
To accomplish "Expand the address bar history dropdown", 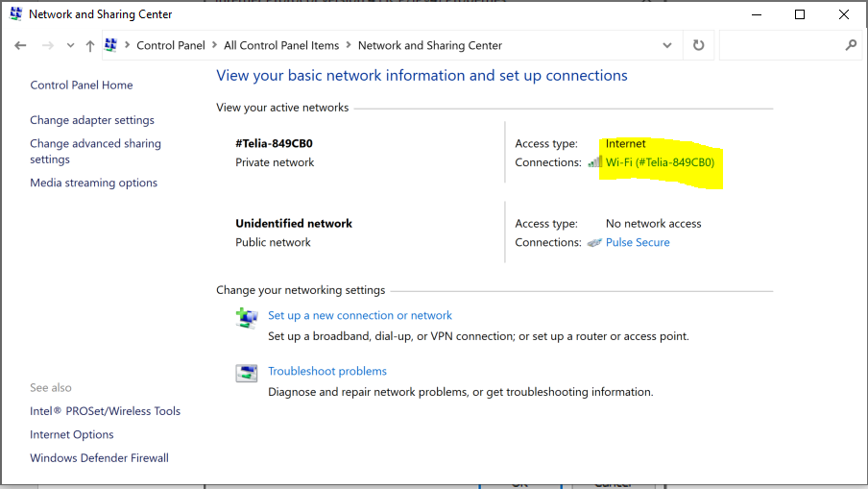I will [667, 45].
